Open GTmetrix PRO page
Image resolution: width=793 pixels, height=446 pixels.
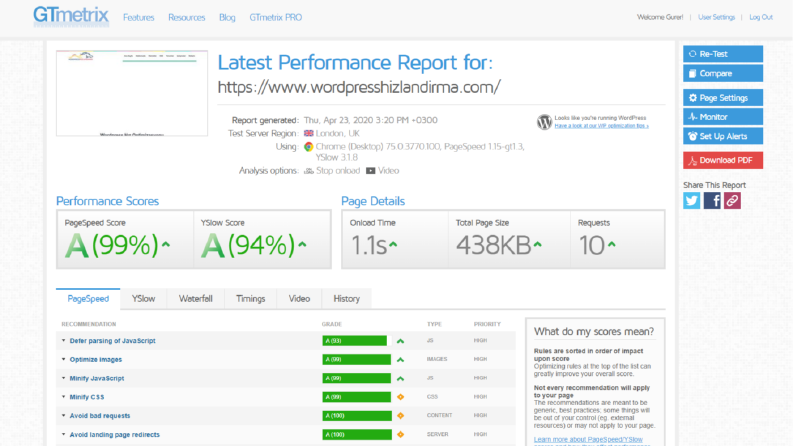pyautogui.click(x=276, y=17)
